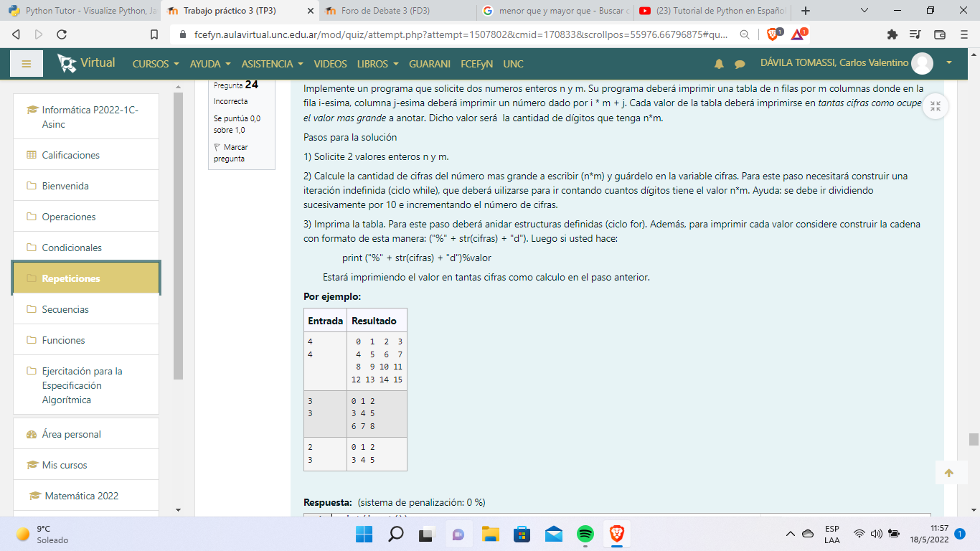This screenshot has height=551, width=980.
Task: Open user menu dropdown arrow
Action: (949, 63)
